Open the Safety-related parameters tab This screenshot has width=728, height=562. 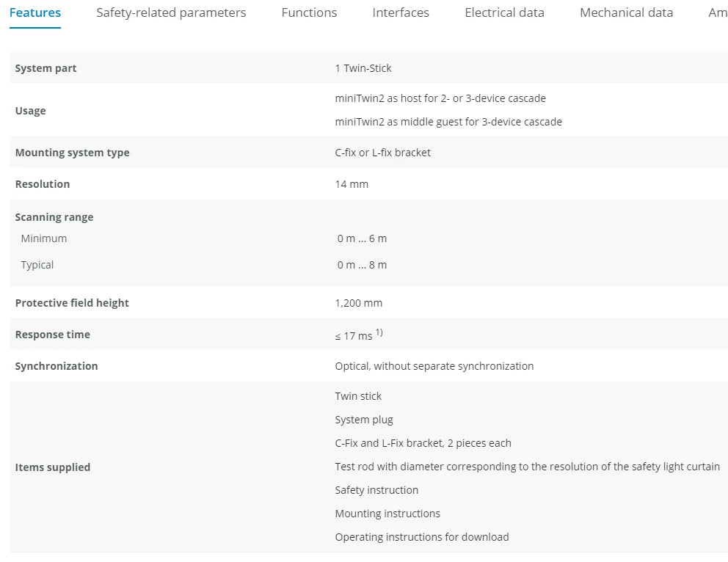point(171,12)
